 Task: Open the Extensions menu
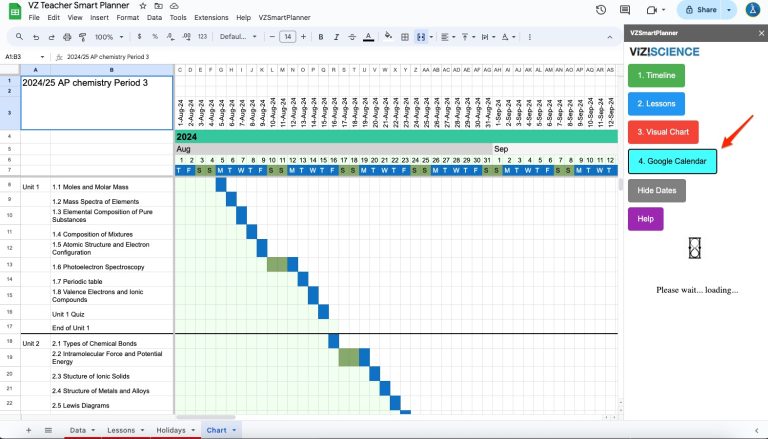pyautogui.click(x=211, y=17)
